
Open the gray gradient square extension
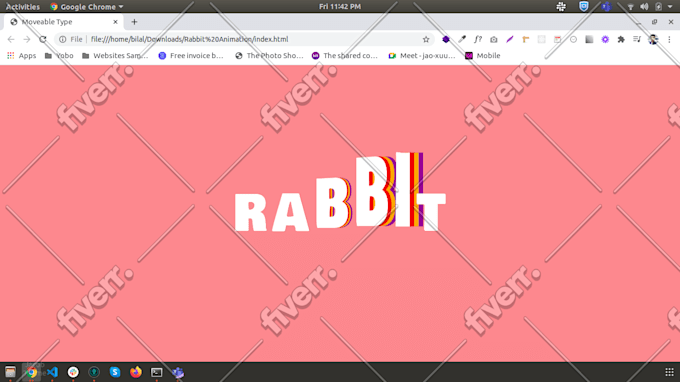coord(589,39)
